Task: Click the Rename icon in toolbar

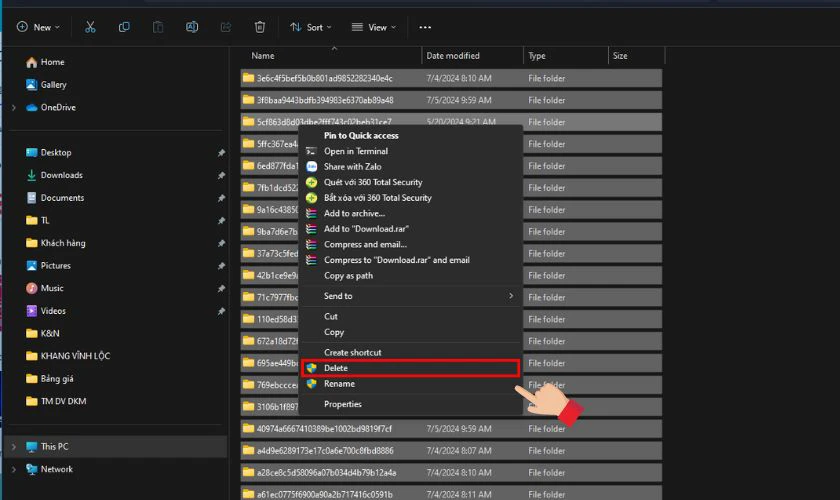Action: click(192, 27)
